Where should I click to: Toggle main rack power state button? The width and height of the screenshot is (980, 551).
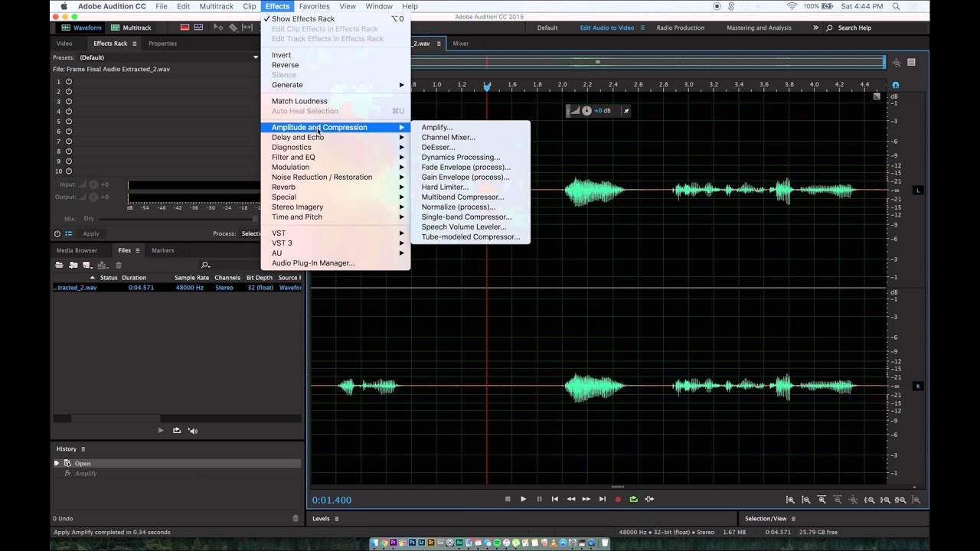(x=57, y=233)
